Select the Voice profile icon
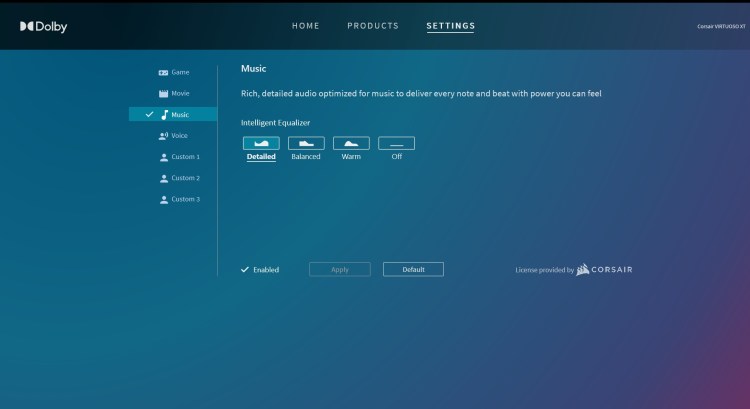This screenshot has width=750, height=409. click(x=164, y=135)
